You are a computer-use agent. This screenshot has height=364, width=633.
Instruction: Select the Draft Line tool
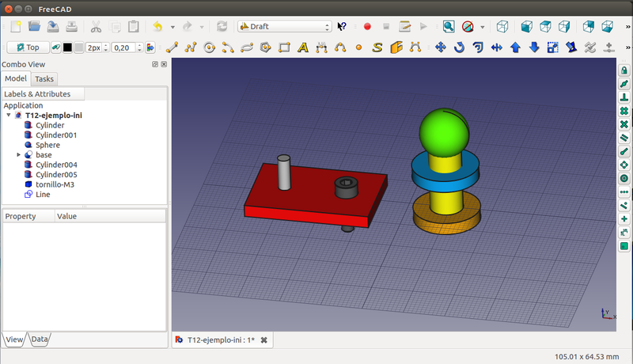tap(172, 47)
